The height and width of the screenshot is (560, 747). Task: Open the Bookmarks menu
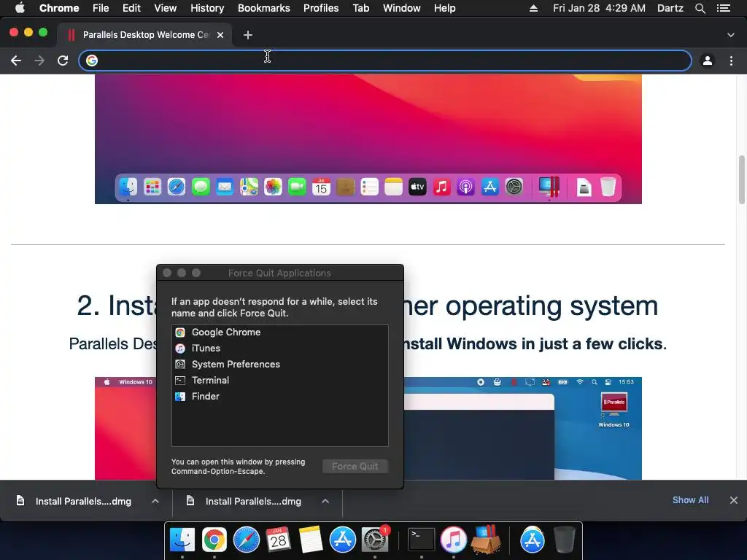(x=264, y=8)
